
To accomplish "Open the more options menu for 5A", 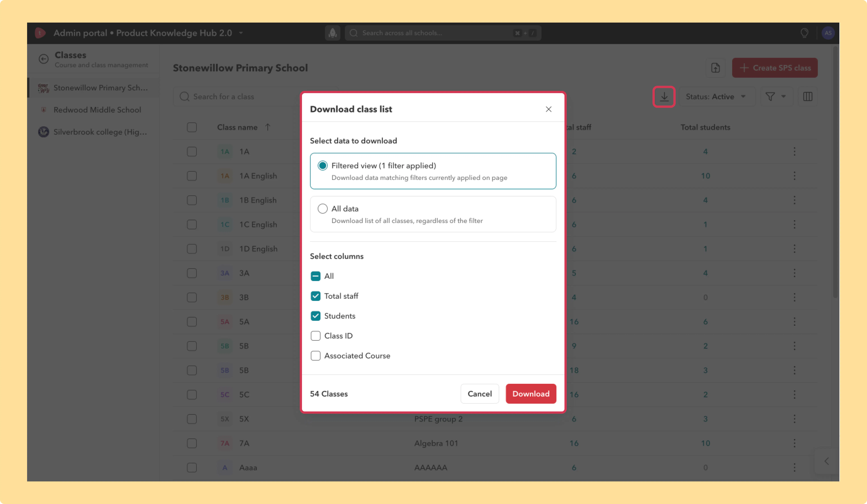I will click(794, 322).
